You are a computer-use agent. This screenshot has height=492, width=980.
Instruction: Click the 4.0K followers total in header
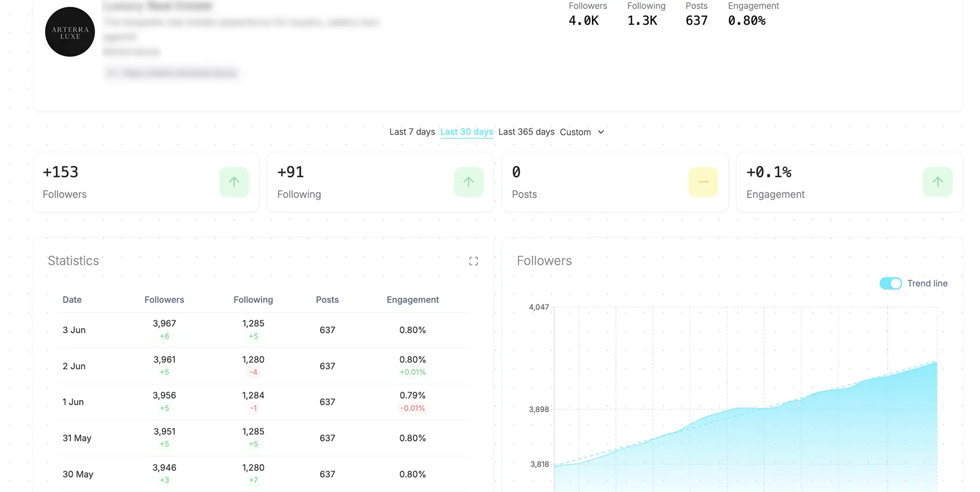pyautogui.click(x=583, y=20)
